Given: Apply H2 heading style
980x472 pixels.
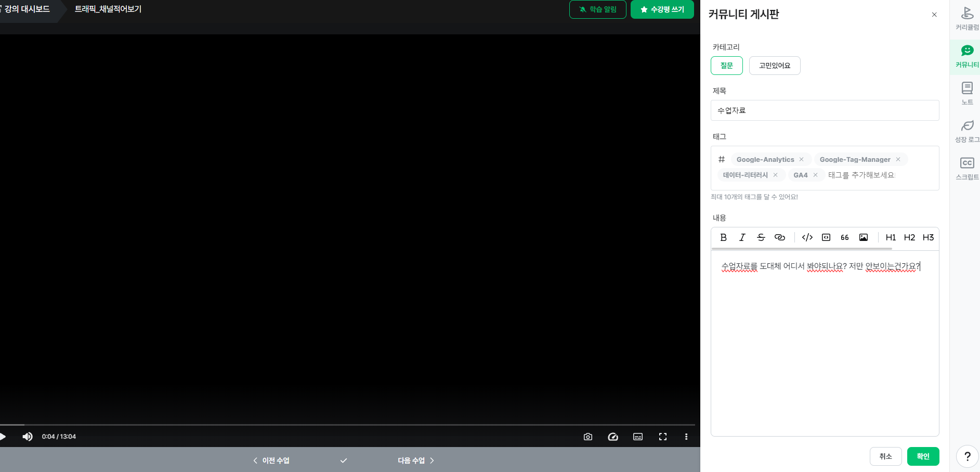Looking at the screenshot, I should click(909, 237).
